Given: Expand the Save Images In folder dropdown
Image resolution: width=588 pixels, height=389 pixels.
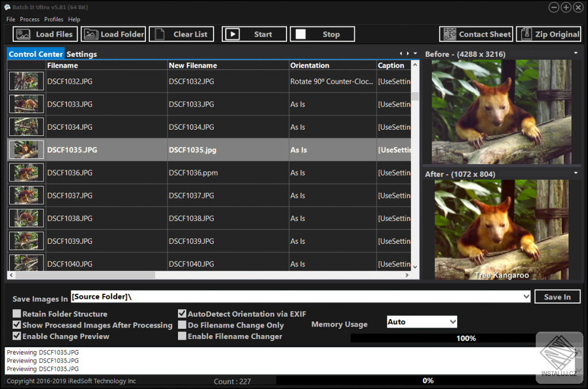Looking at the screenshot, I should (527, 297).
